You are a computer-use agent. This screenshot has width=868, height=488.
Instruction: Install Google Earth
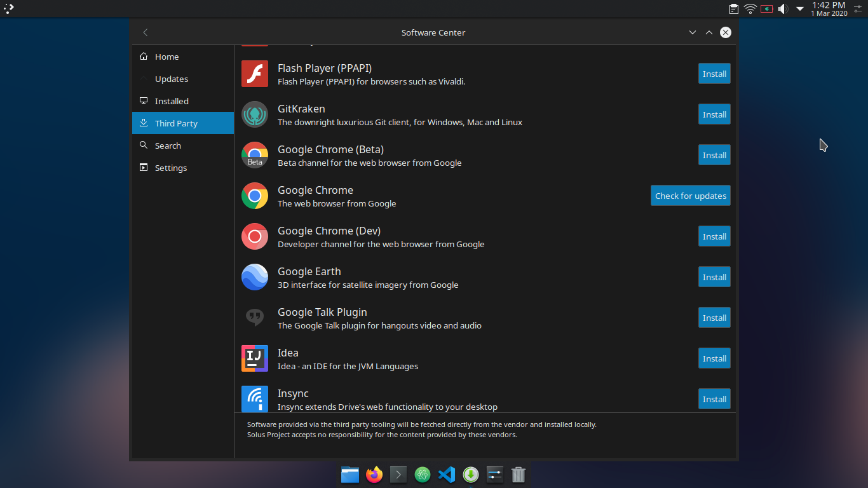tap(714, 277)
